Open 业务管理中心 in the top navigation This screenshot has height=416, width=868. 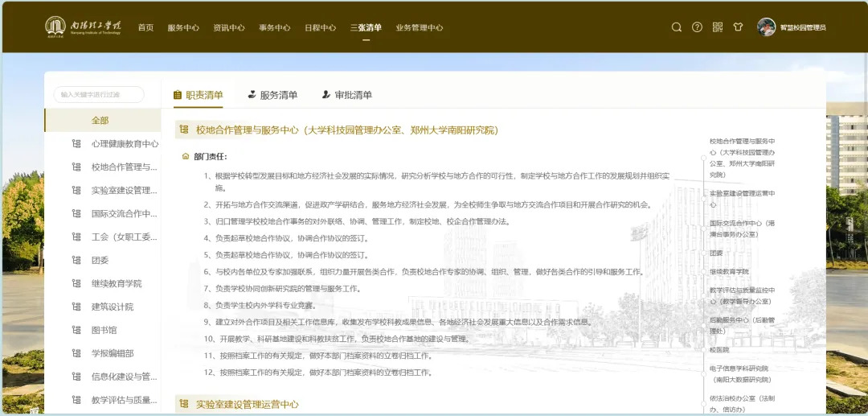pyautogui.click(x=419, y=27)
